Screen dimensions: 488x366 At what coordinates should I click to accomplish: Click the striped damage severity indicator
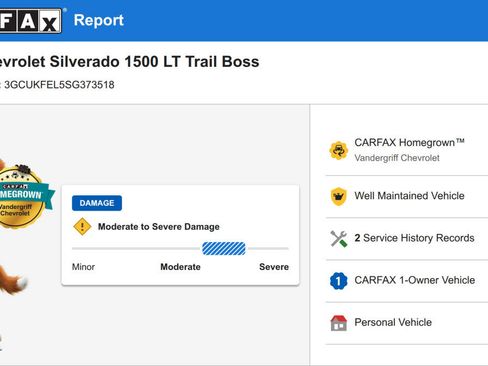(x=224, y=249)
